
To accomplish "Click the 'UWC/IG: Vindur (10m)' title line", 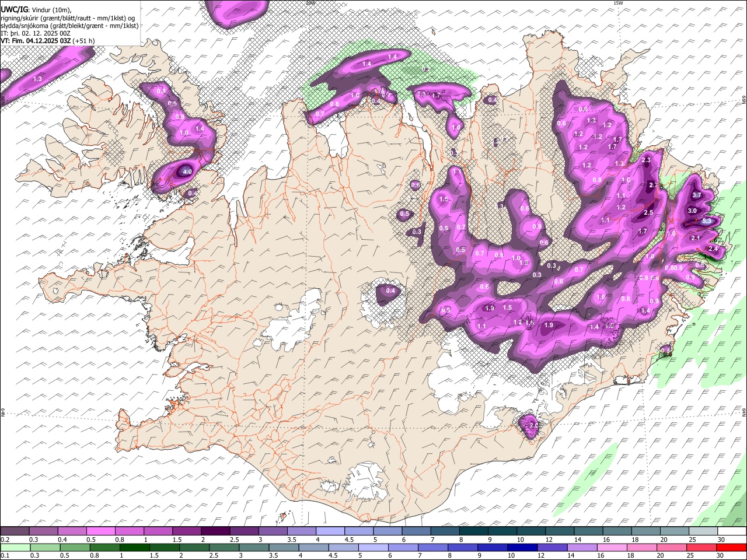I will tap(36, 10).
